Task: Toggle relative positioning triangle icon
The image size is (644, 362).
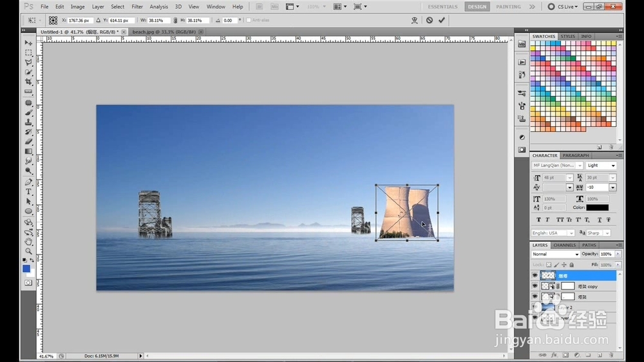Action: (x=98, y=20)
